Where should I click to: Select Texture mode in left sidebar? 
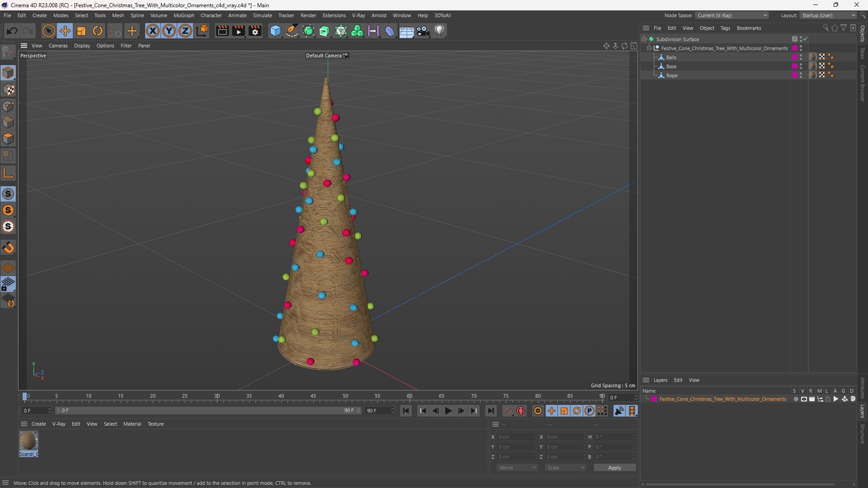(8, 89)
